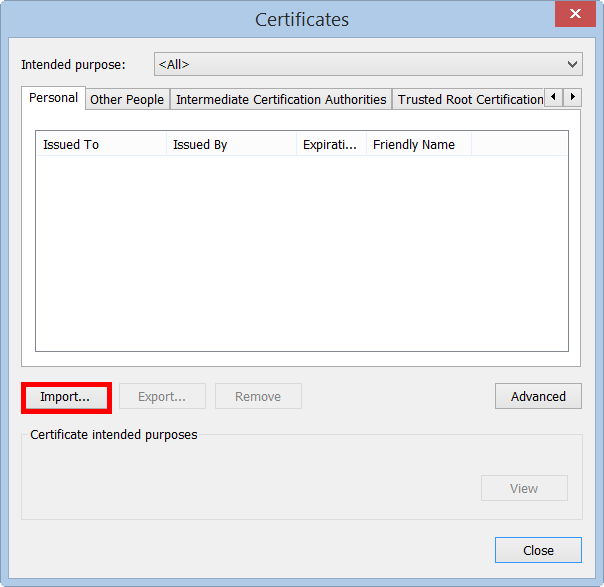Image resolution: width=604 pixels, height=587 pixels.
Task: Open the Intended purpose dropdown
Action: pyautogui.click(x=368, y=65)
